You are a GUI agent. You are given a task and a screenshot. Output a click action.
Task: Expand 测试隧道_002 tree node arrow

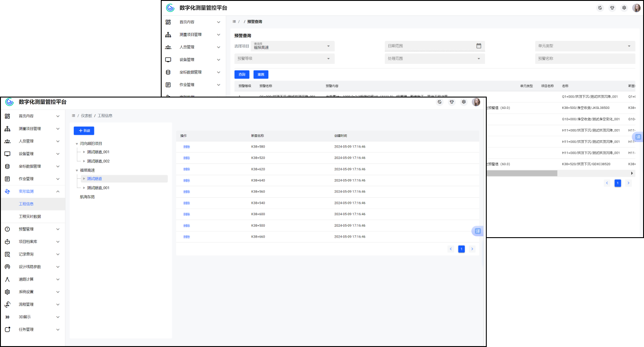(84, 161)
